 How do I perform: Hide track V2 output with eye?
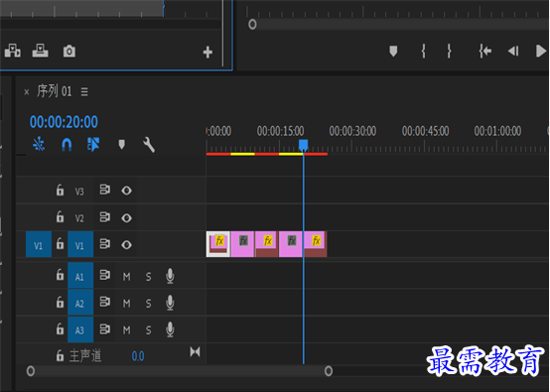[x=127, y=217]
